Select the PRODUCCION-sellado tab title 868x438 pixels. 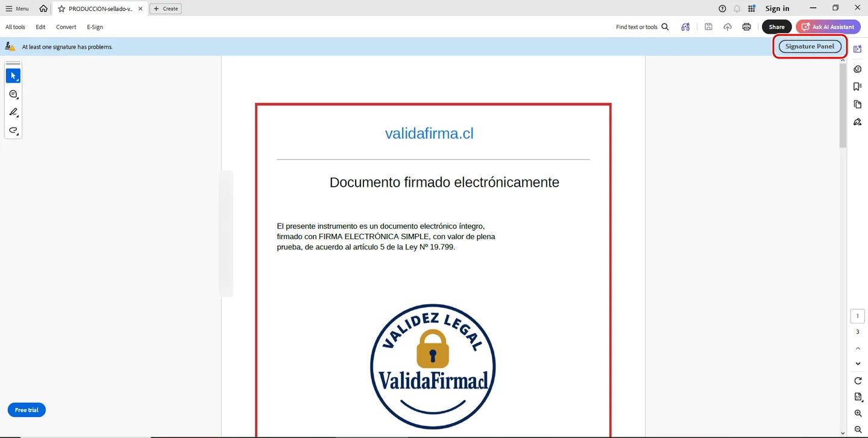100,9
